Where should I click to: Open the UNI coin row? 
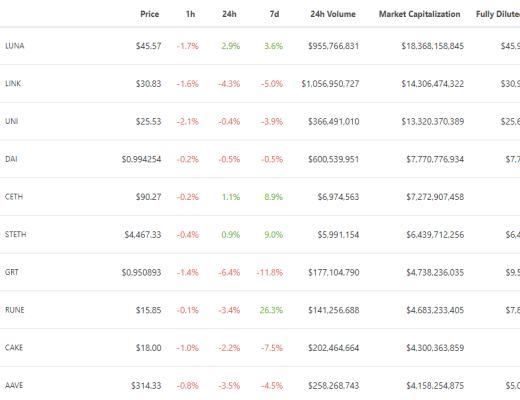click(260, 121)
